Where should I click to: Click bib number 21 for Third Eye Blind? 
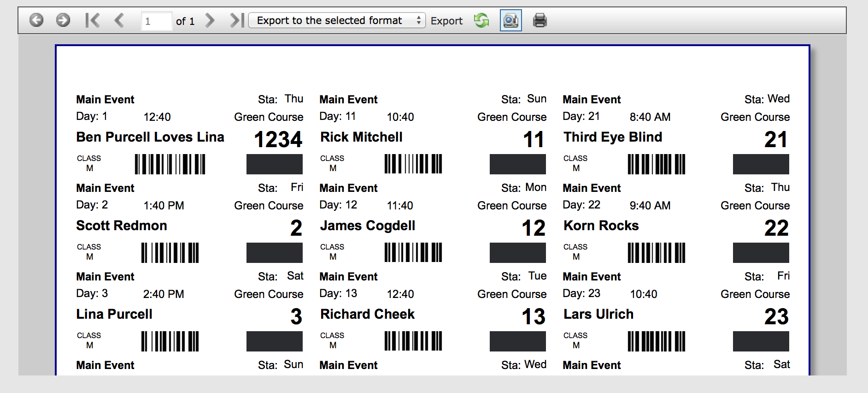[776, 139]
